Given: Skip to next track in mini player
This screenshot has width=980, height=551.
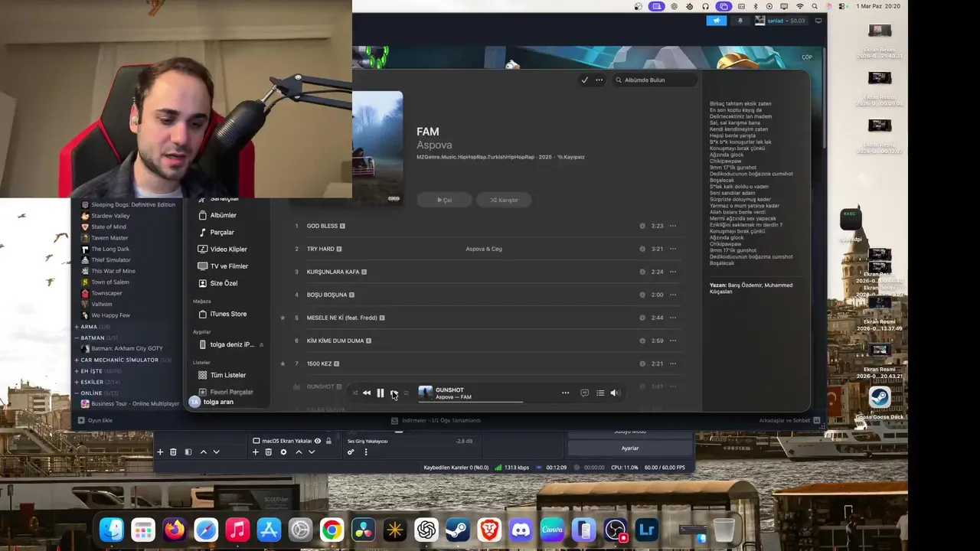Looking at the screenshot, I should (394, 393).
